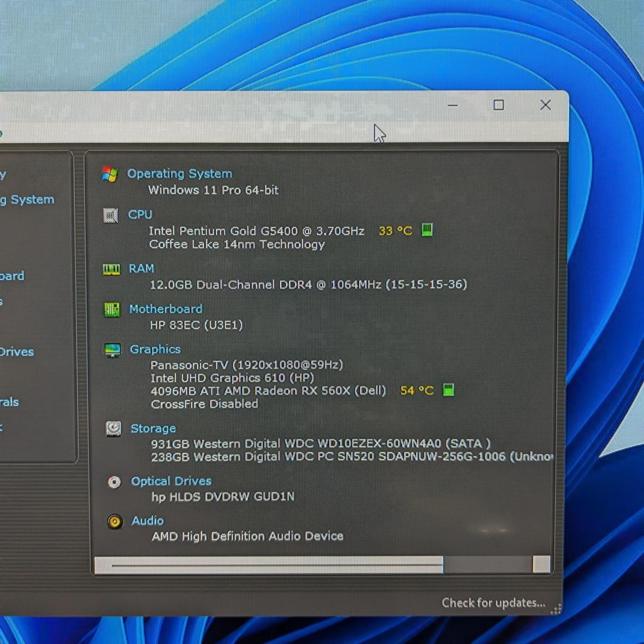The height and width of the screenshot is (644, 644).
Task: Select '12.0GB Dual-Channel DDR4' RAM text
Action: (231, 285)
